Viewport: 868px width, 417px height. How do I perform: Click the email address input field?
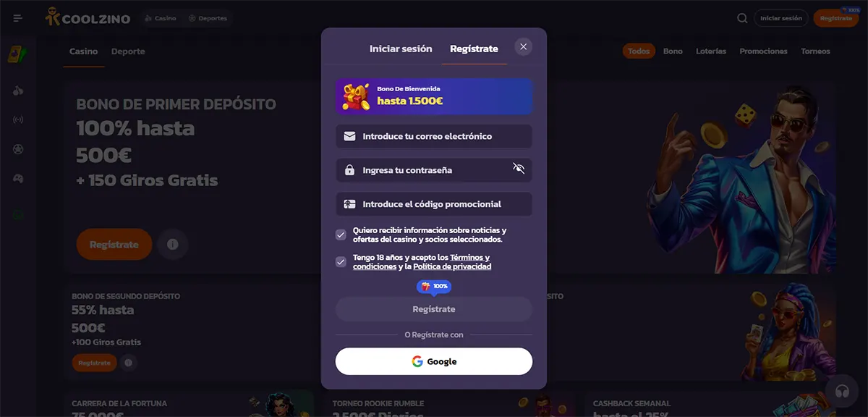click(434, 136)
